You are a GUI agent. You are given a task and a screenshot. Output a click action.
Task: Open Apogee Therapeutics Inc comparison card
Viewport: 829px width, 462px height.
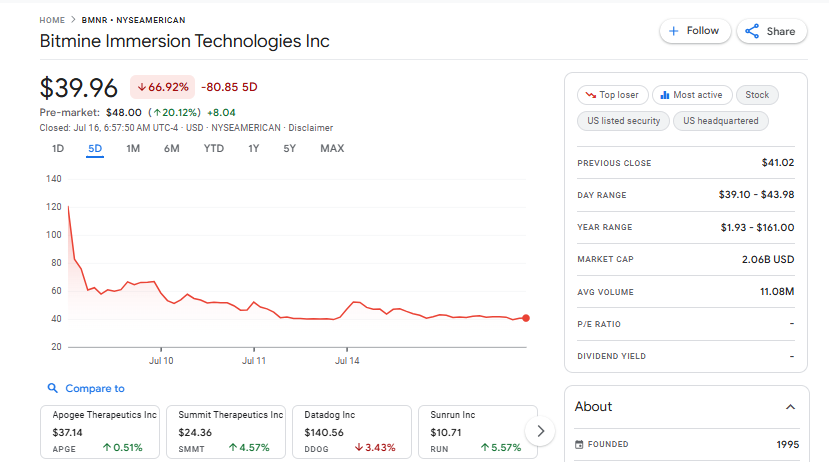(x=100, y=432)
